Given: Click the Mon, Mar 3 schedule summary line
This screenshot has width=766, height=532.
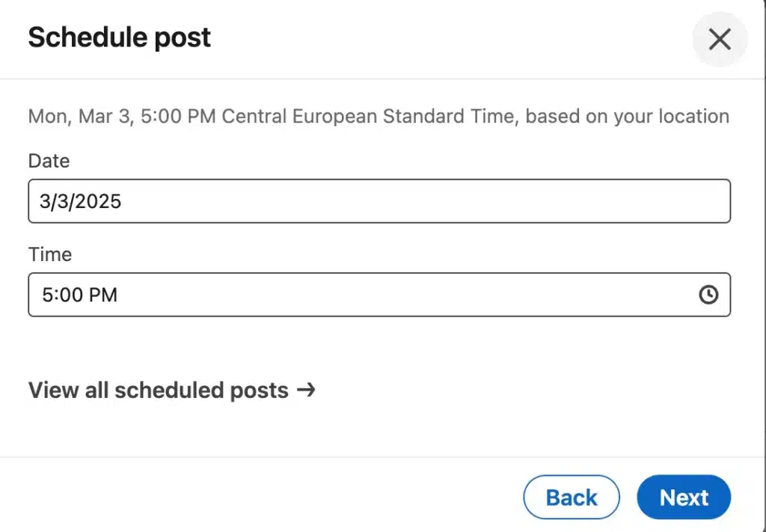Looking at the screenshot, I should 379,116.
